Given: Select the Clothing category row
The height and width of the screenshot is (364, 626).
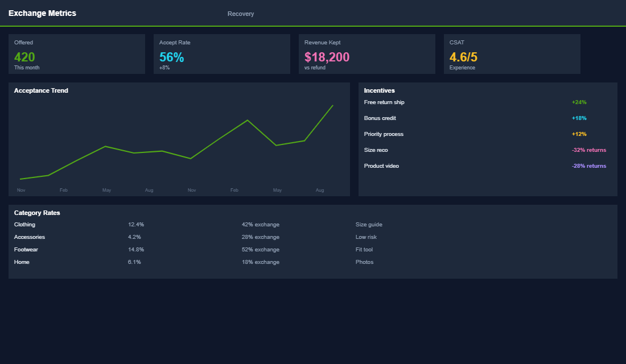Looking at the screenshot, I should 24,224.
